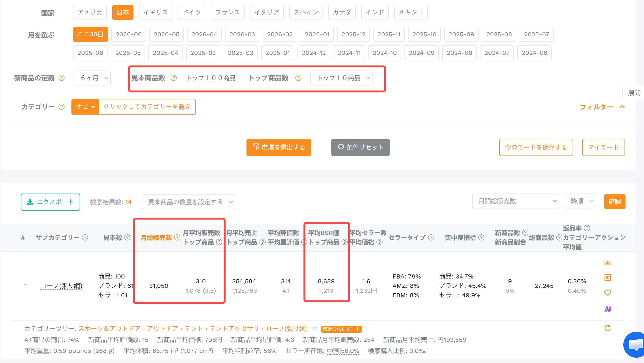
Task: Launch the AI analysis icon
Action: [607, 309]
